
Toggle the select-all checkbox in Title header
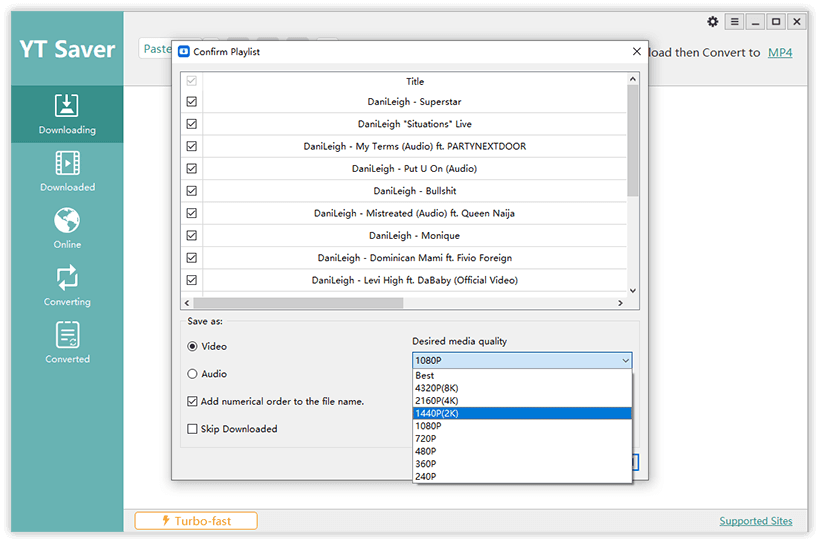pyautogui.click(x=191, y=81)
